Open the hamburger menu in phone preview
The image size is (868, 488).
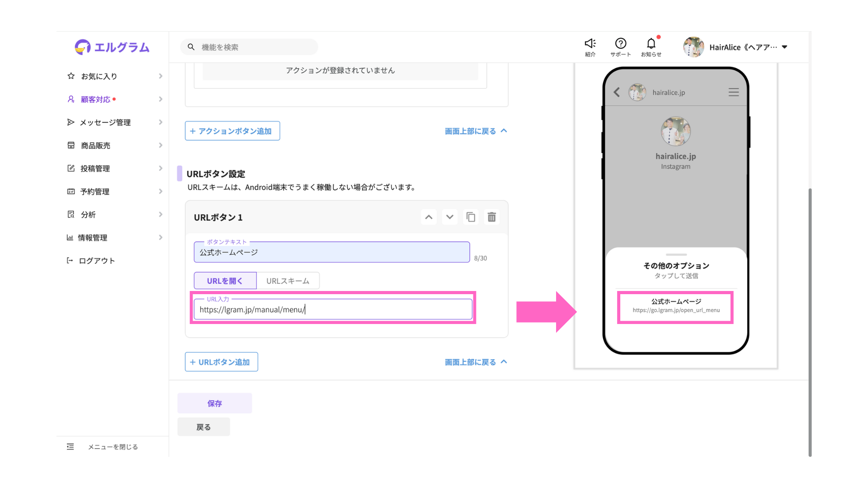tap(734, 92)
